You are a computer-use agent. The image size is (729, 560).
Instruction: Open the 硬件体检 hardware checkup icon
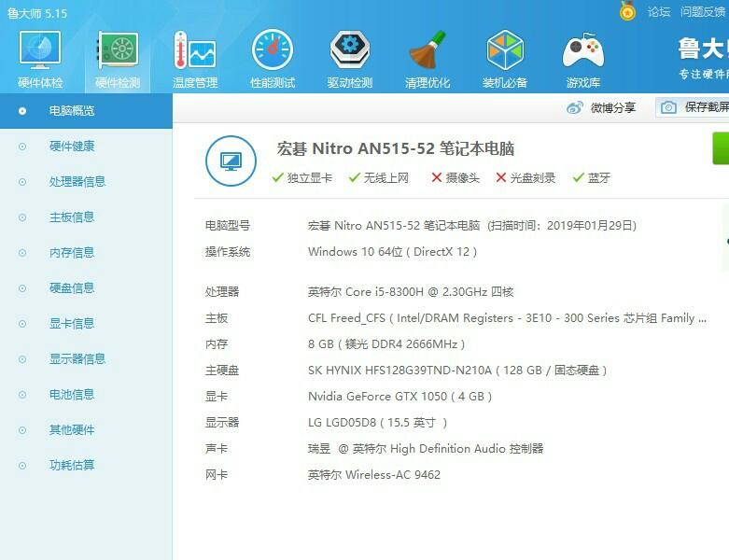(x=40, y=49)
